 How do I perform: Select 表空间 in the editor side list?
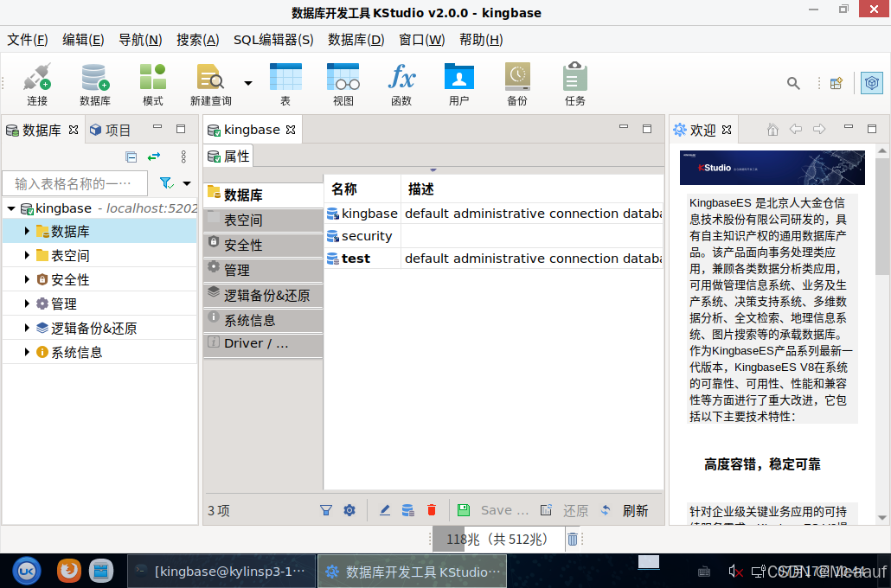click(263, 220)
